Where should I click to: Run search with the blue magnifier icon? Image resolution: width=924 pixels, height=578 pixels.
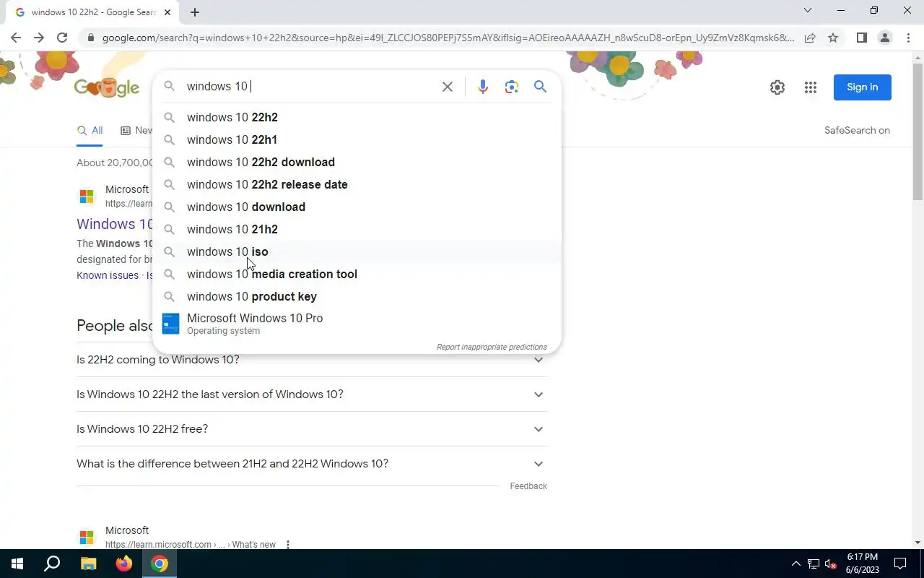click(x=540, y=87)
